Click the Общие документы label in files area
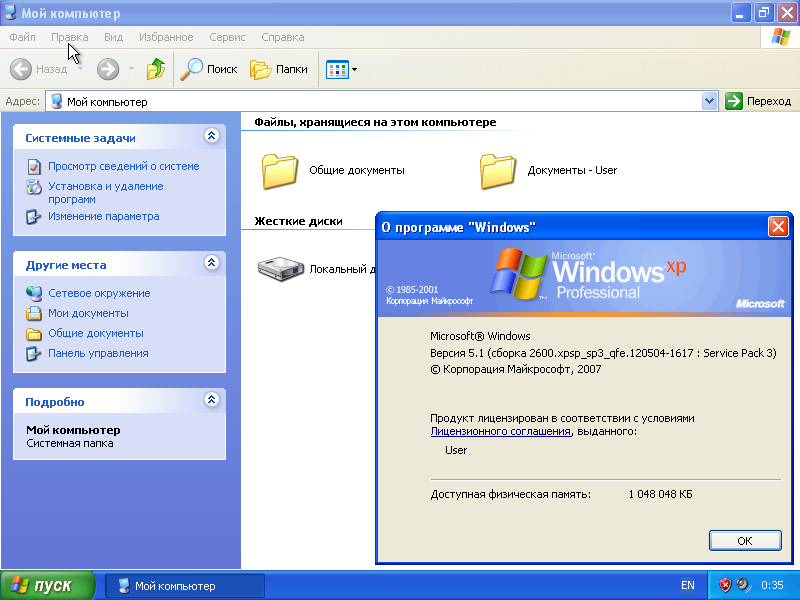This screenshot has width=800, height=600. click(357, 170)
